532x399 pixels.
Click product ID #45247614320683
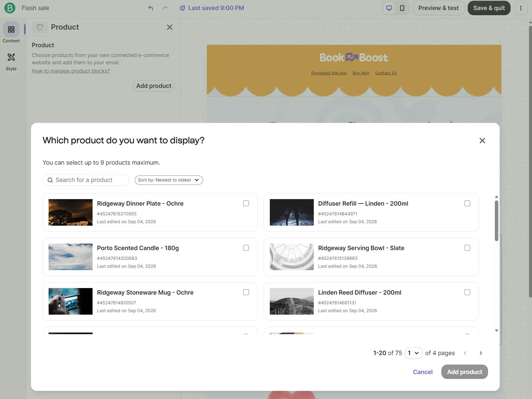(x=117, y=258)
